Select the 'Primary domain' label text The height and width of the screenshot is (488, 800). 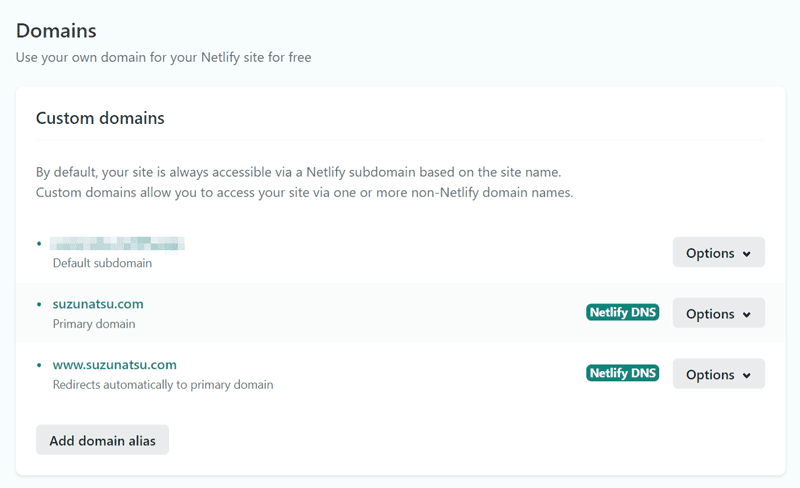click(93, 324)
